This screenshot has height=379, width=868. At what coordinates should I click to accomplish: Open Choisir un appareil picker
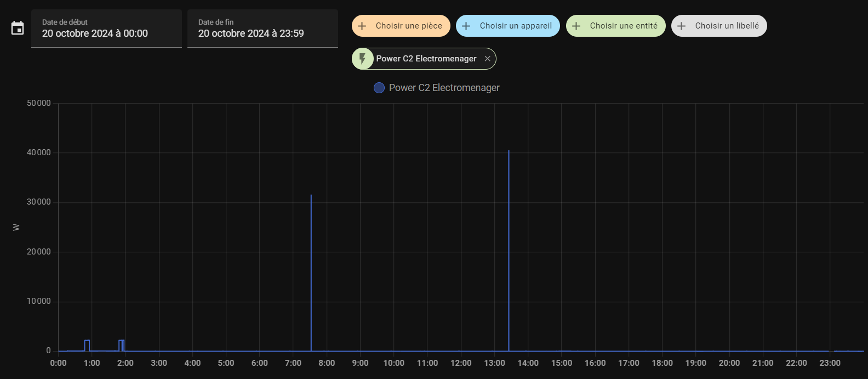pyautogui.click(x=508, y=26)
